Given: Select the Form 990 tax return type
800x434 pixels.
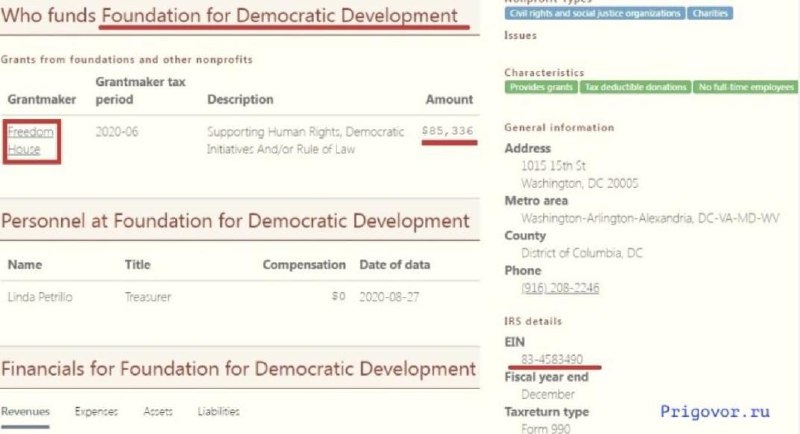Looking at the screenshot, I should pos(546,428).
